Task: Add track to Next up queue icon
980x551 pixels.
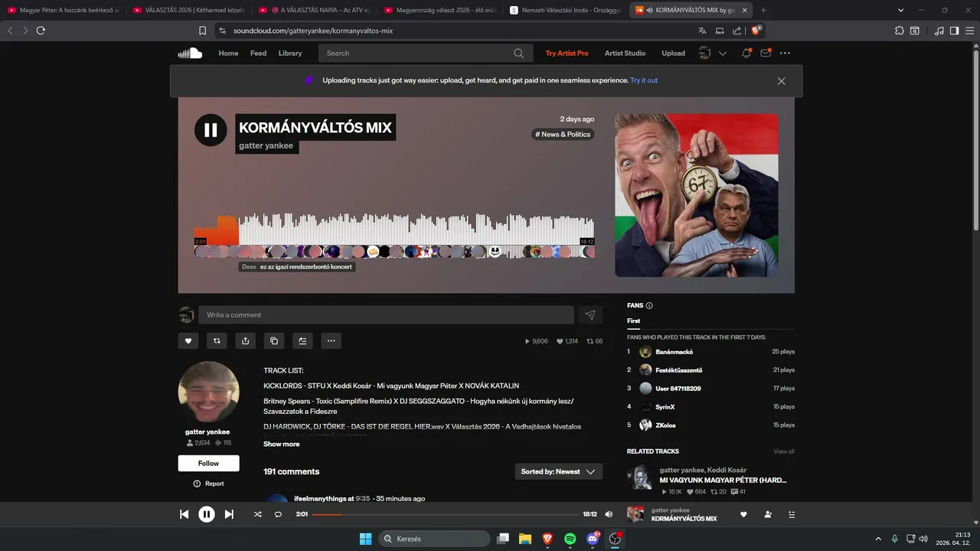Action: click(x=302, y=341)
